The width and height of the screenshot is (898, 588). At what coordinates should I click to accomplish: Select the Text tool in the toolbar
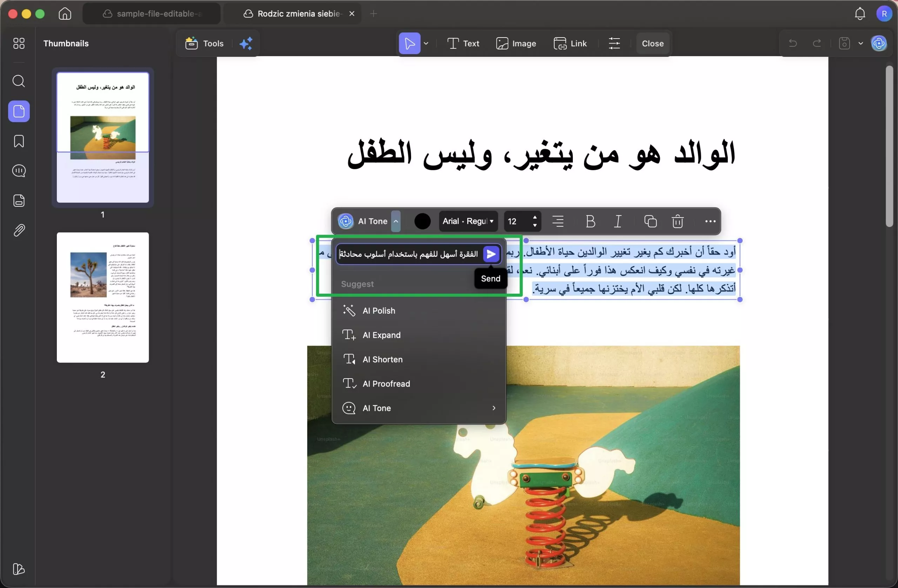click(463, 43)
